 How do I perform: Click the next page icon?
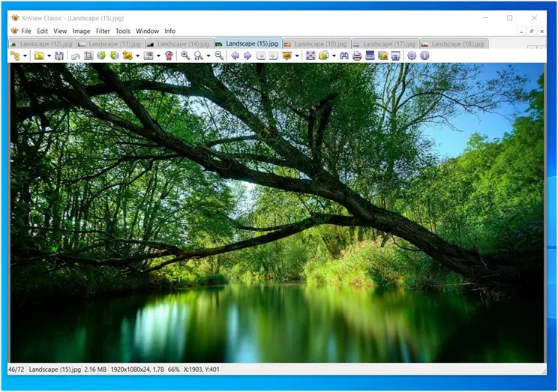(x=273, y=56)
